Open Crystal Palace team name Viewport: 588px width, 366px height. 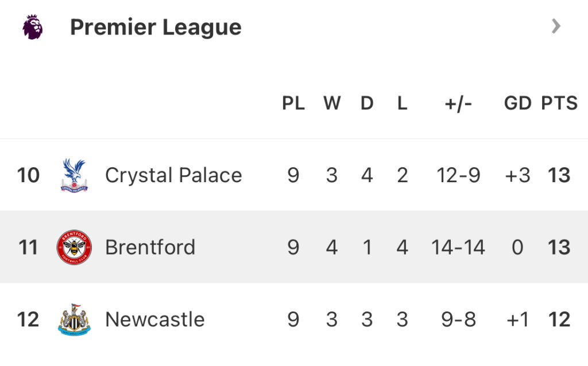173,175
